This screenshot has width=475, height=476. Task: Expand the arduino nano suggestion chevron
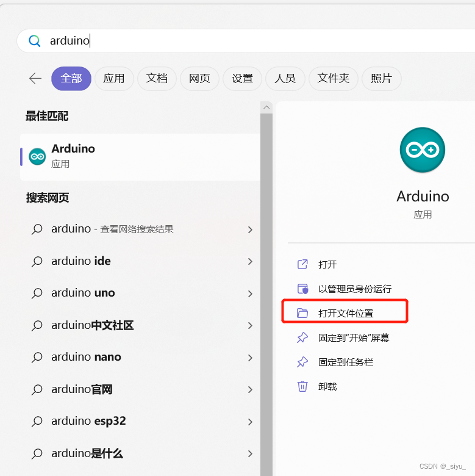(x=250, y=358)
